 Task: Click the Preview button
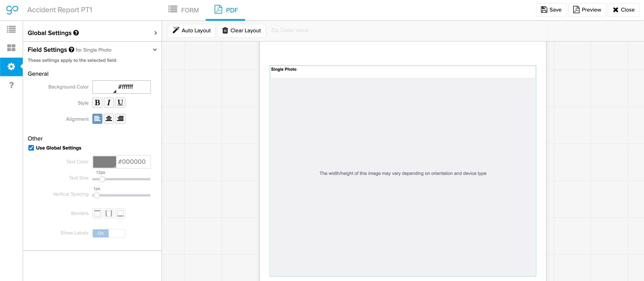587,10
